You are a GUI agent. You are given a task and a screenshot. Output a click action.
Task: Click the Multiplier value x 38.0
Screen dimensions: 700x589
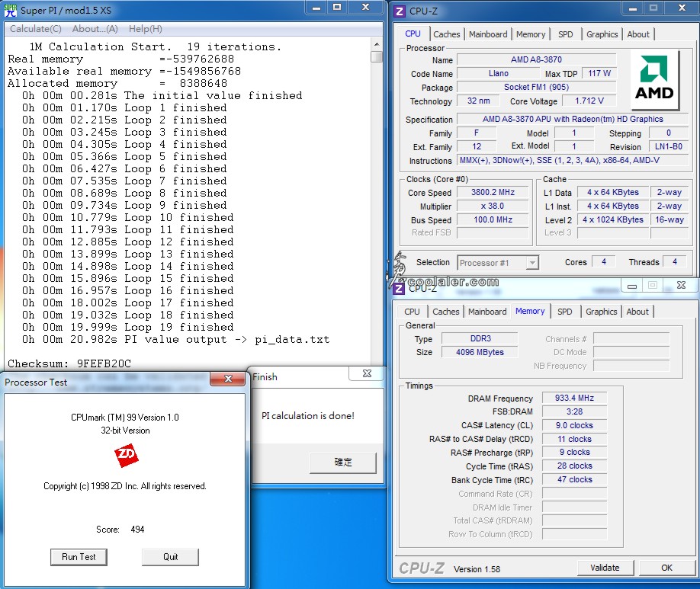tap(493, 206)
